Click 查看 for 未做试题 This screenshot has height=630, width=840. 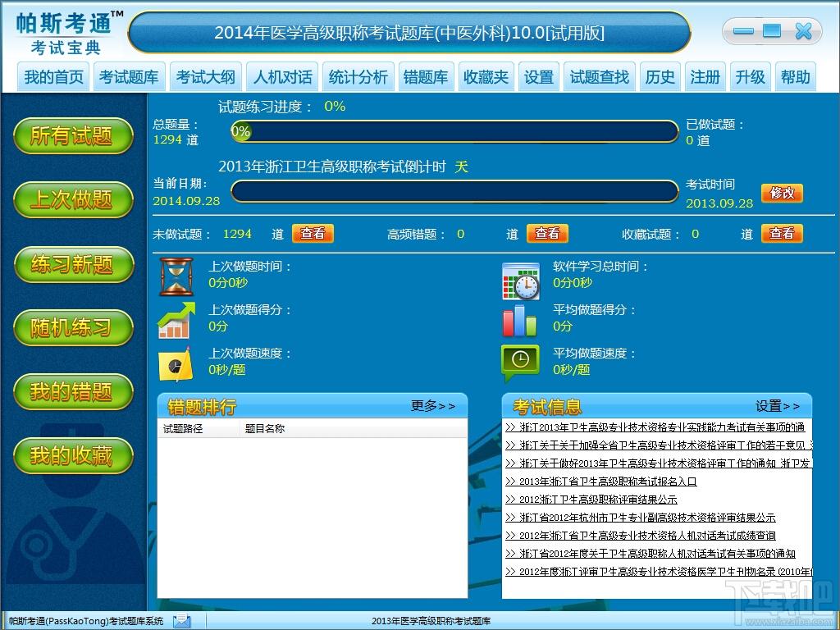pyautogui.click(x=313, y=234)
